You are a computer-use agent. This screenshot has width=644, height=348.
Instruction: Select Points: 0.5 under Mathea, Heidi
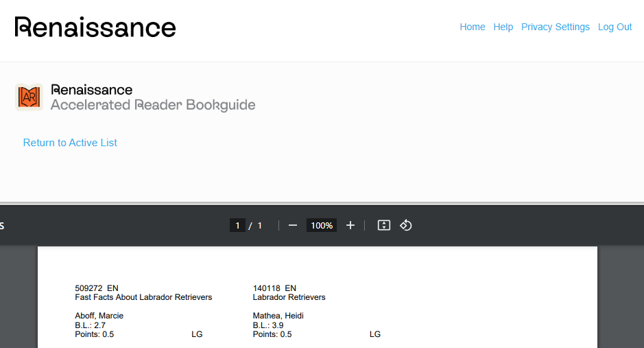(x=272, y=334)
